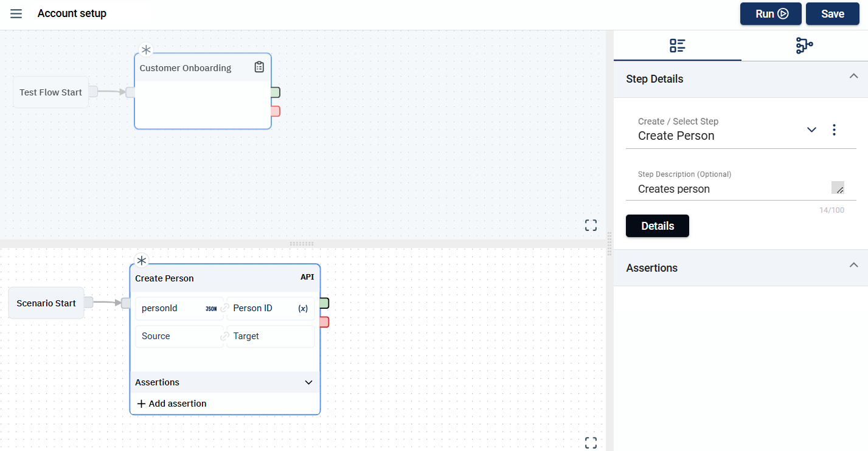Open the hamburger navigation menu
Screen dimensions: 868x451
tap(16, 13)
